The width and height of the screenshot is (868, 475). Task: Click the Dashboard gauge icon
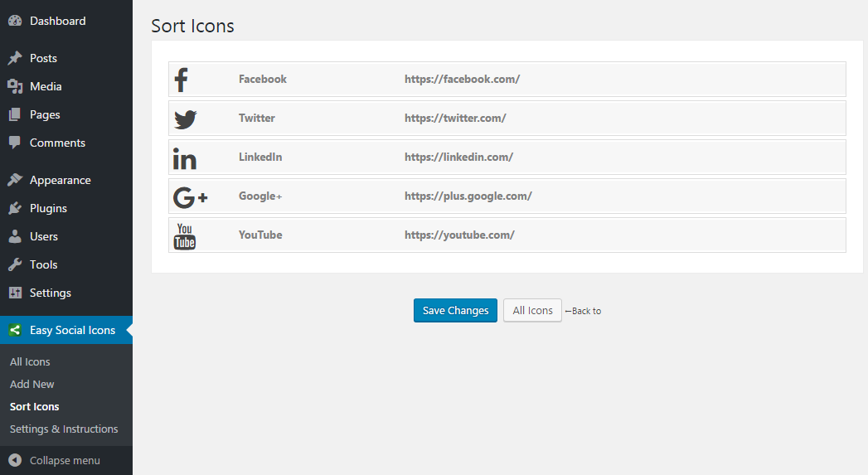(x=15, y=21)
